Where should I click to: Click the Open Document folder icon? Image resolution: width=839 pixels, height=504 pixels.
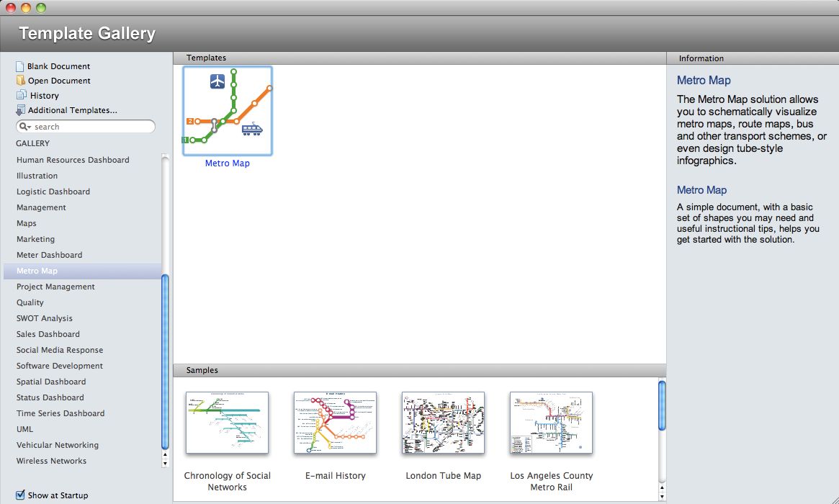coord(20,81)
